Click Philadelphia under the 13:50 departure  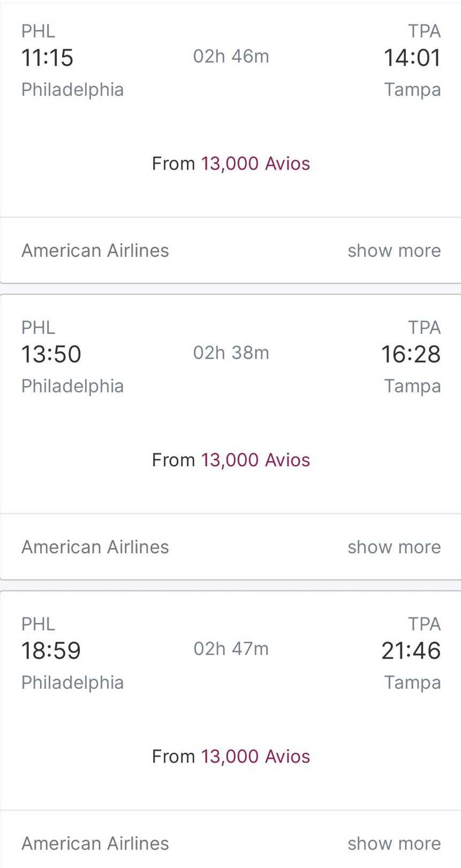coord(72,386)
